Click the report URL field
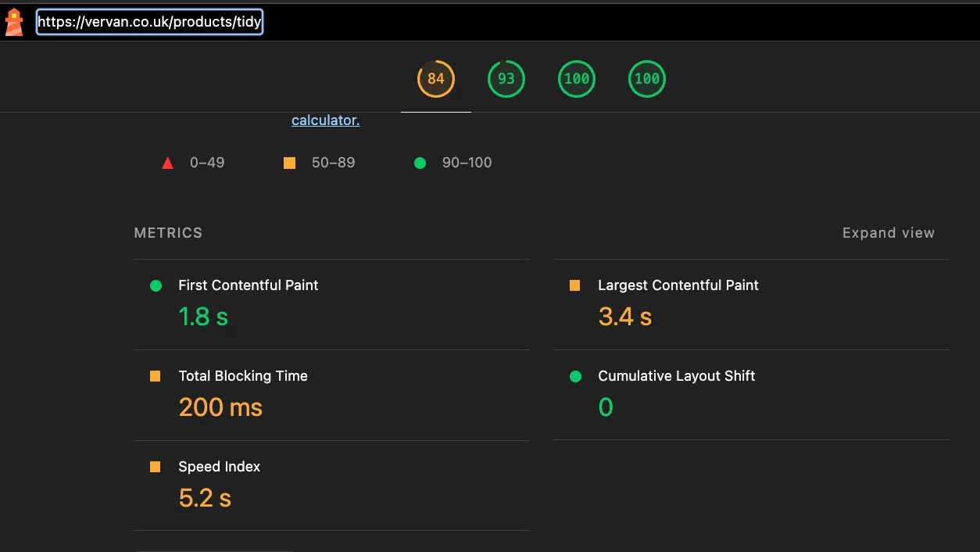The image size is (980, 552). click(x=149, y=22)
